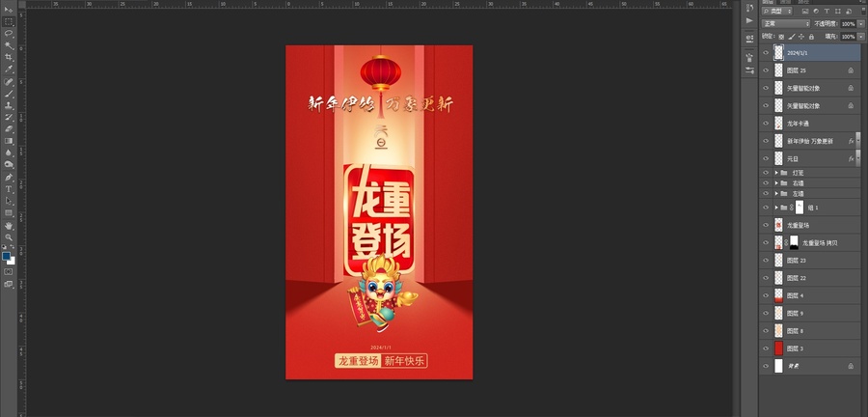Select the Clone Stamp tool
This screenshot has height=417, width=868.
click(9, 105)
